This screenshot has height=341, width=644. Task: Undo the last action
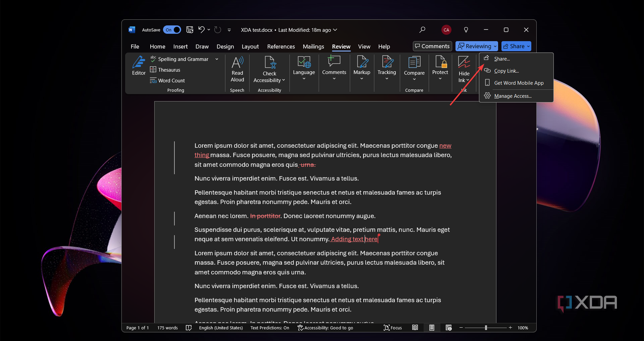coord(201,30)
